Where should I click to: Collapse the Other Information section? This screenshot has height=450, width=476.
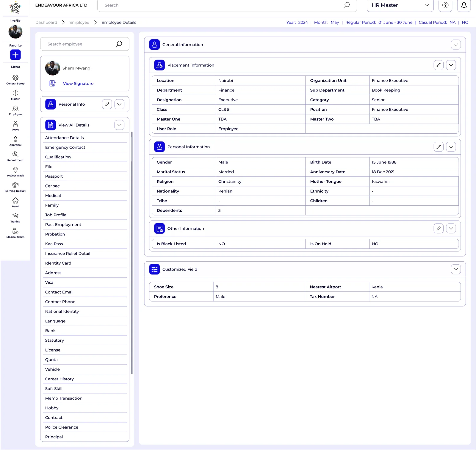coord(451,229)
